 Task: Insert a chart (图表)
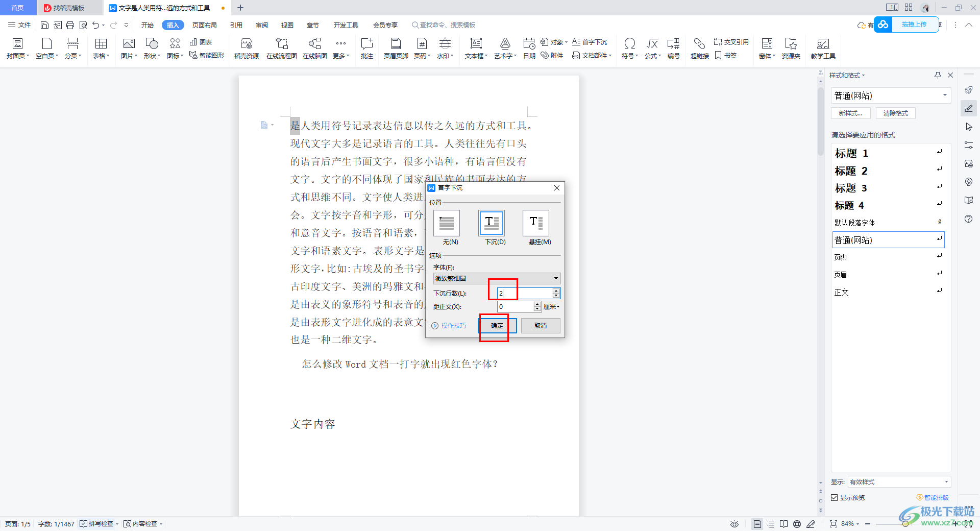(x=201, y=42)
